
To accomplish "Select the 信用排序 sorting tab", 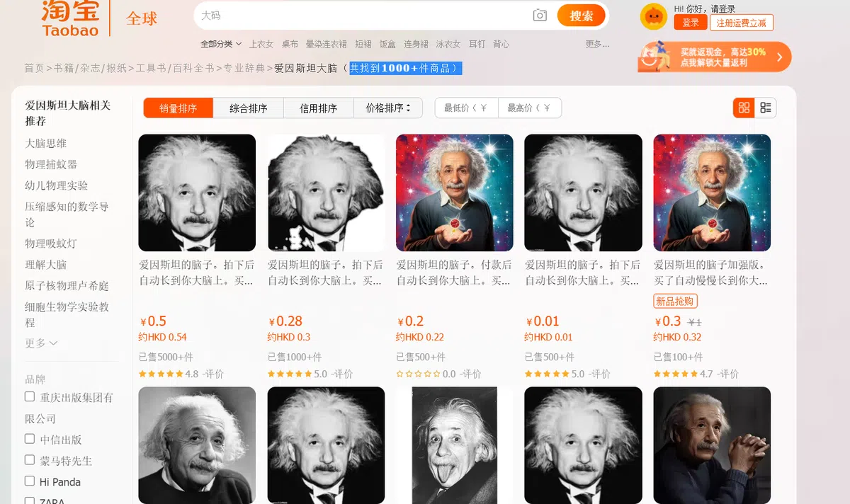I will tap(318, 108).
